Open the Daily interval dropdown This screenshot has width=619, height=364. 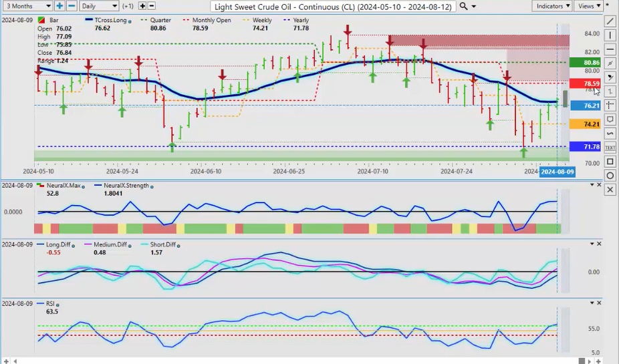click(98, 6)
